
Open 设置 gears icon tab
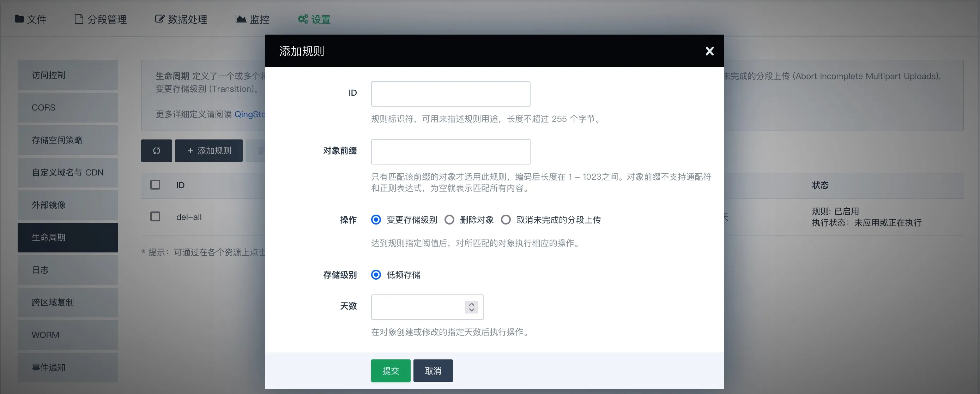click(x=314, y=19)
